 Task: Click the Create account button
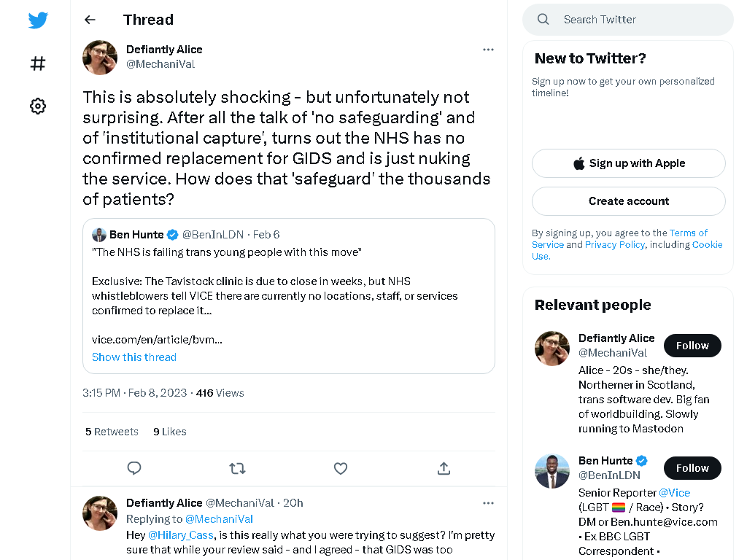(629, 201)
